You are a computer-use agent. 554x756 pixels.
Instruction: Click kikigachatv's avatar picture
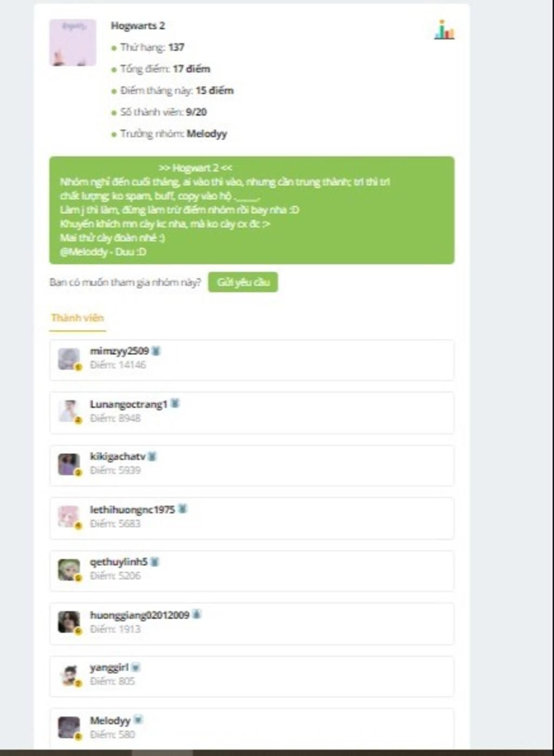click(69, 464)
